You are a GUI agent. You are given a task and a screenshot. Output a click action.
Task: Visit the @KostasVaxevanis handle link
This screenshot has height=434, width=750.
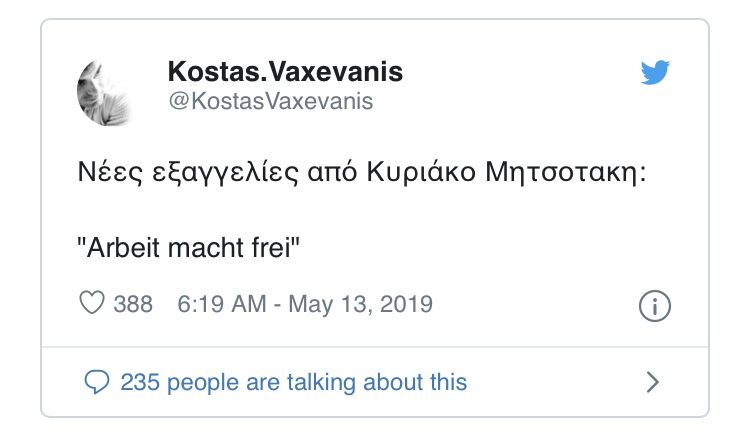pos(270,102)
